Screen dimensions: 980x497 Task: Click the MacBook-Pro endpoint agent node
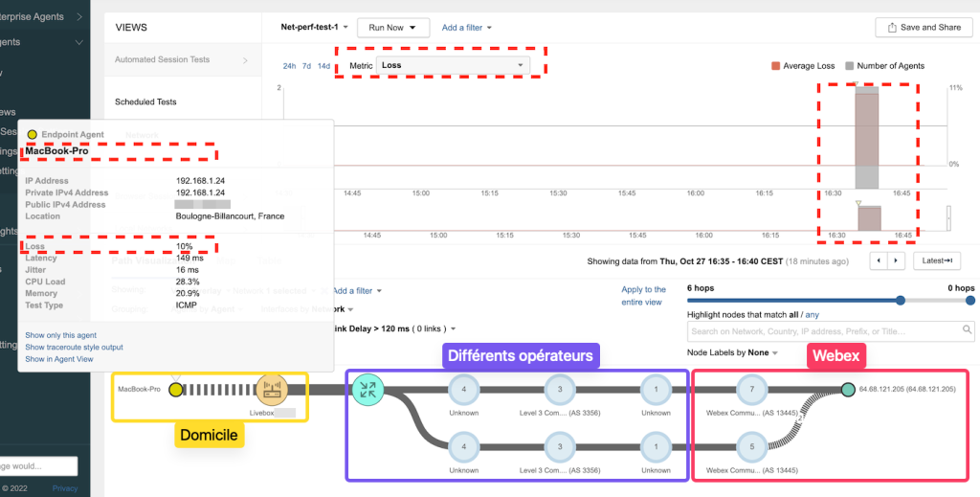(x=175, y=390)
